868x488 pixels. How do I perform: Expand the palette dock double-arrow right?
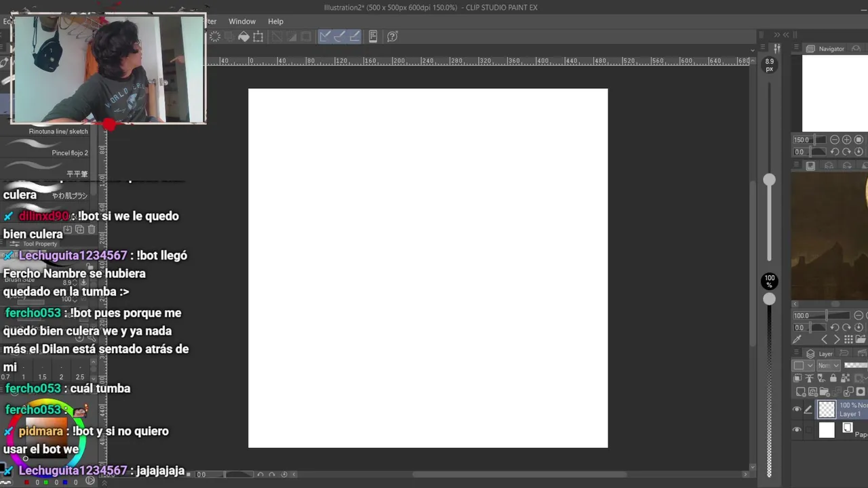tap(777, 35)
